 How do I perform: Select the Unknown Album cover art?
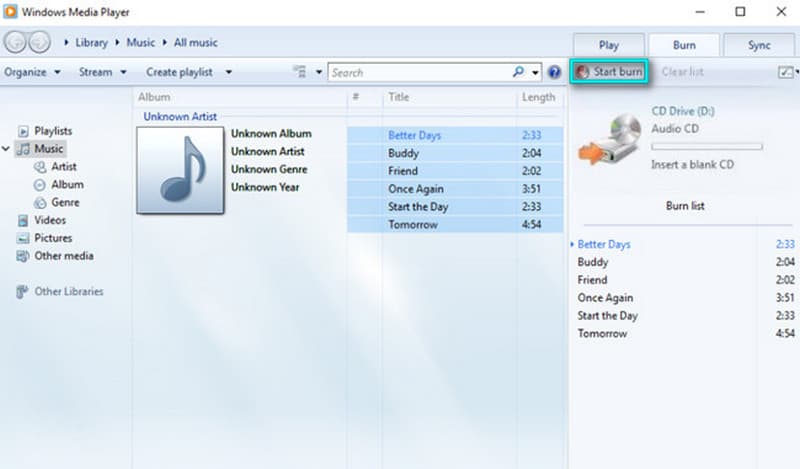(x=180, y=170)
